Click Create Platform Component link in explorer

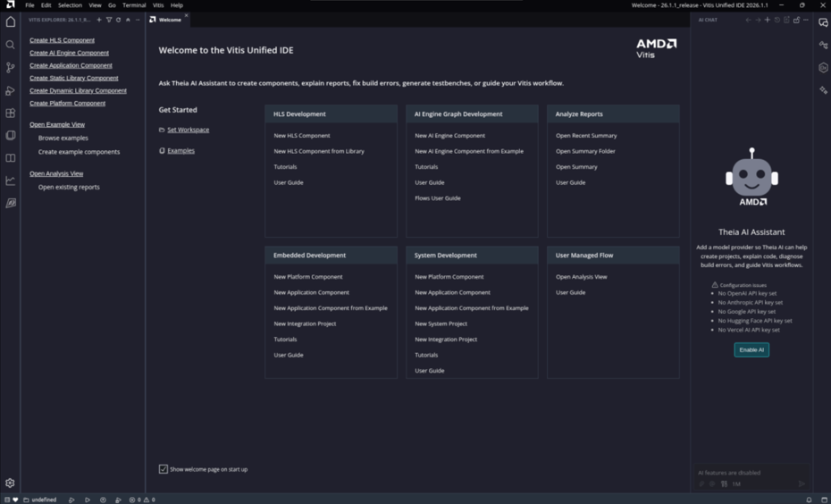(x=67, y=104)
